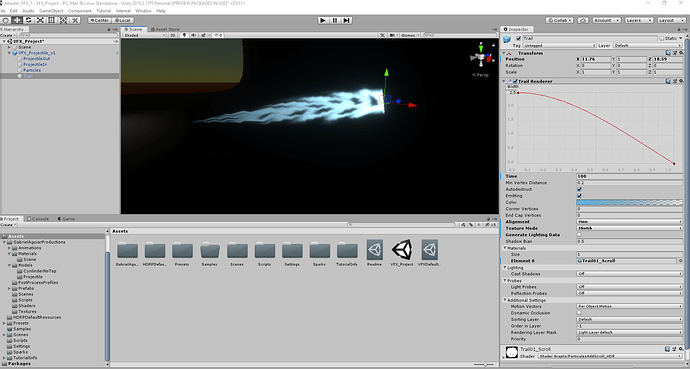690x369 pixels.
Task: Click the trail Color gradient field
Action: [x=630, y=202]
